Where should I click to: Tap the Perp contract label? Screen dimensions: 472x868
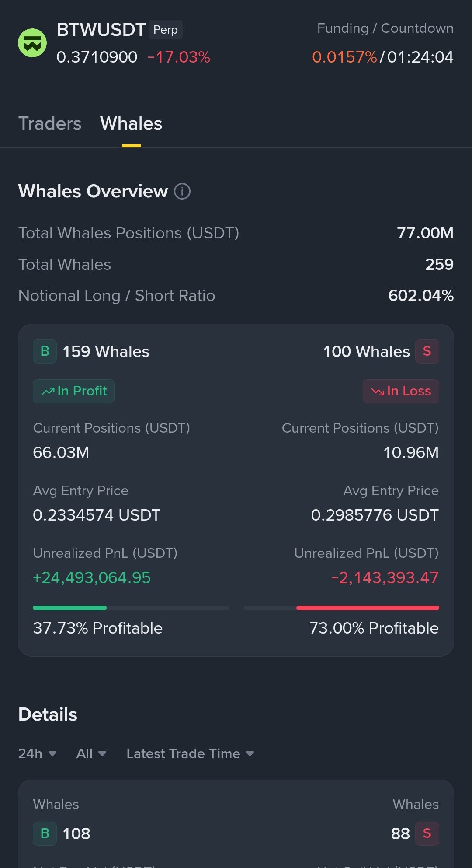coord(166,30)
